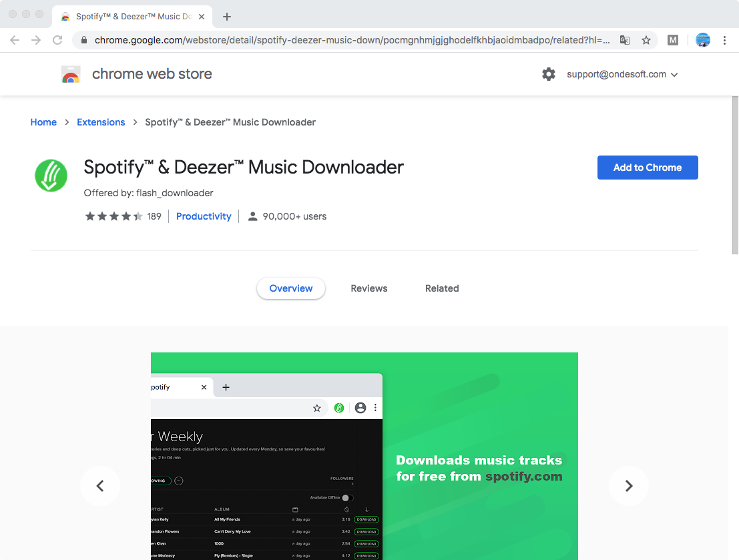Image resolution: width=739 pixels, height=560 pixels.
Task: Click the '90,000+ users' text
Action: tap(294, 216)
